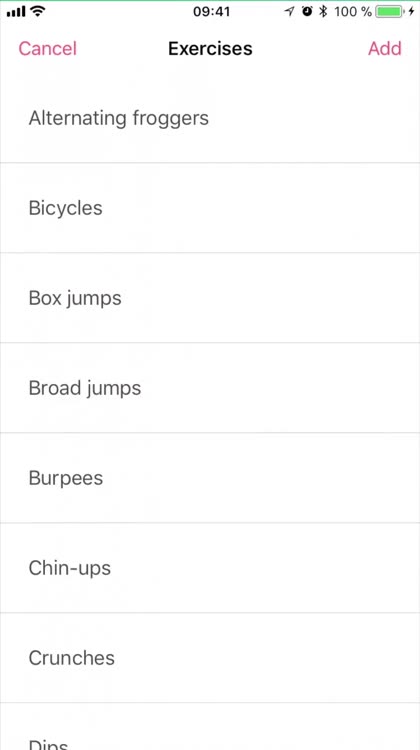The height and width of the screenshot is (750, 420).
Task: Tap the location services arrow icon
Action: (289, 11)
